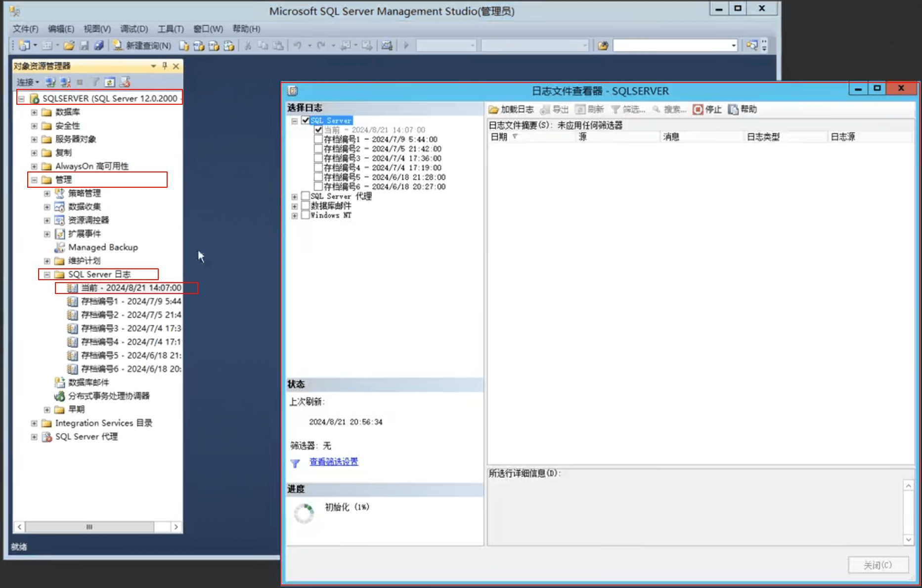
Task: Click the New Query (新建查询) toolbar button
Action: click(x=142, y=45)
